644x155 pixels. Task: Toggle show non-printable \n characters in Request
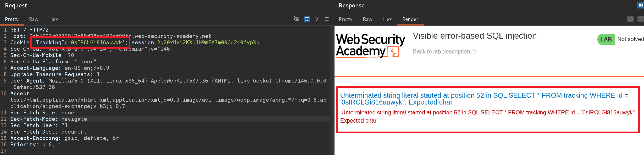[x=317, y=19]
